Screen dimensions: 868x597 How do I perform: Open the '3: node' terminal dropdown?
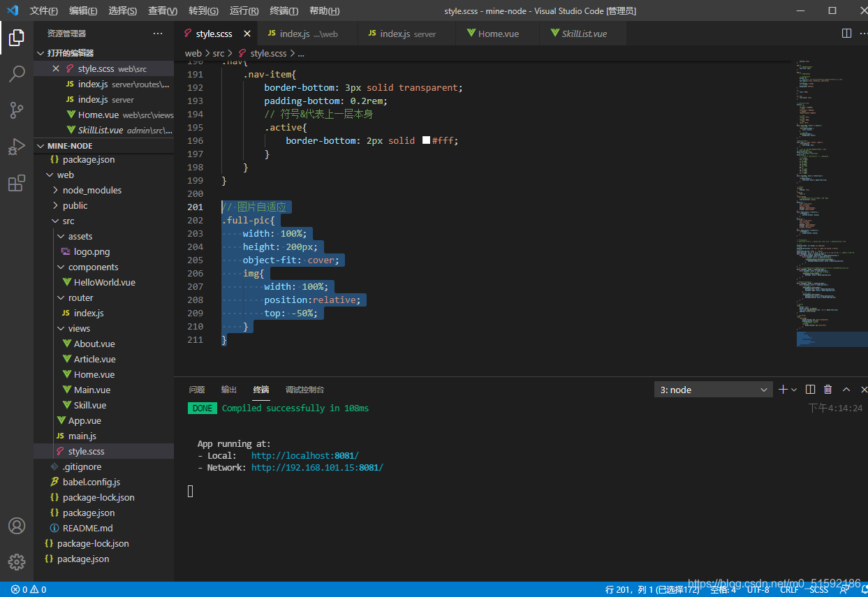click(714, 390)
